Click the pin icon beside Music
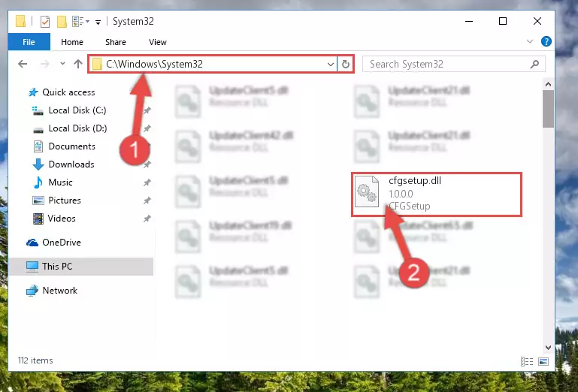Screen dimensions: 578x392 tap(147, 182)
